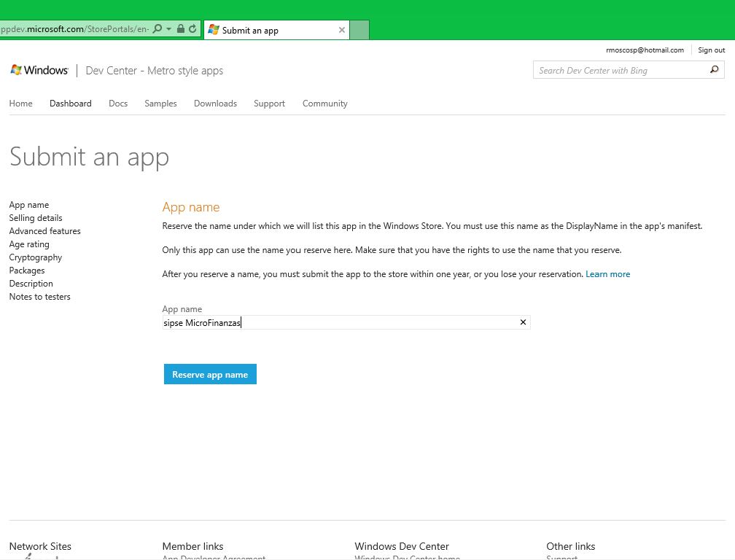Click the Windows logo in header
This screenshot has width=735, height=560.
pyautogui.click(x=39, y=70)
